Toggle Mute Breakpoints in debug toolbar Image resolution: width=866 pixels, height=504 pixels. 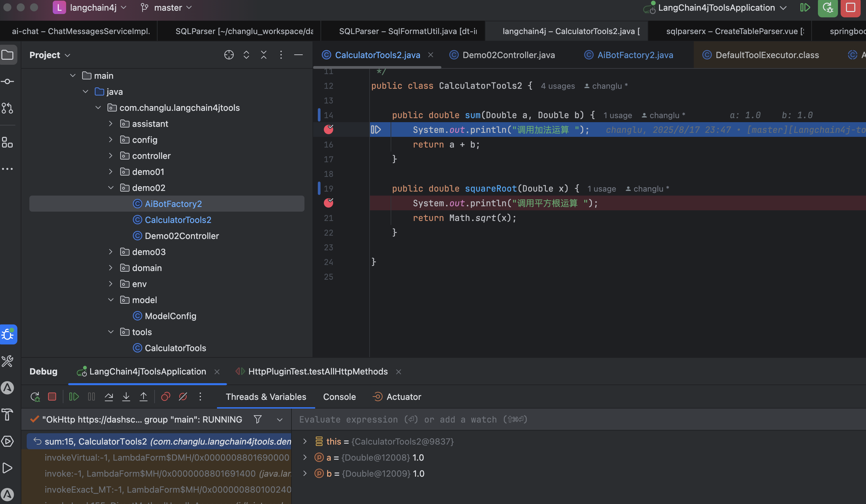click(183, 397)
